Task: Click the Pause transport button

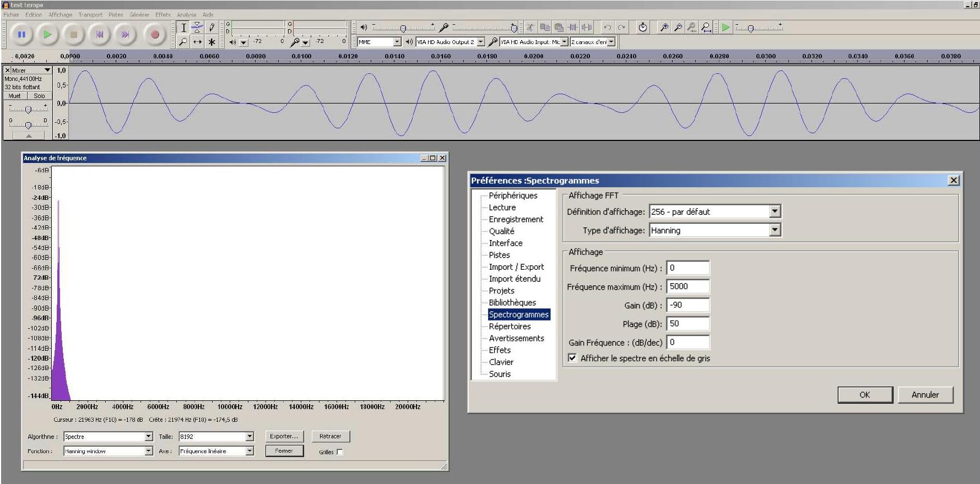Action: point(21,35)
